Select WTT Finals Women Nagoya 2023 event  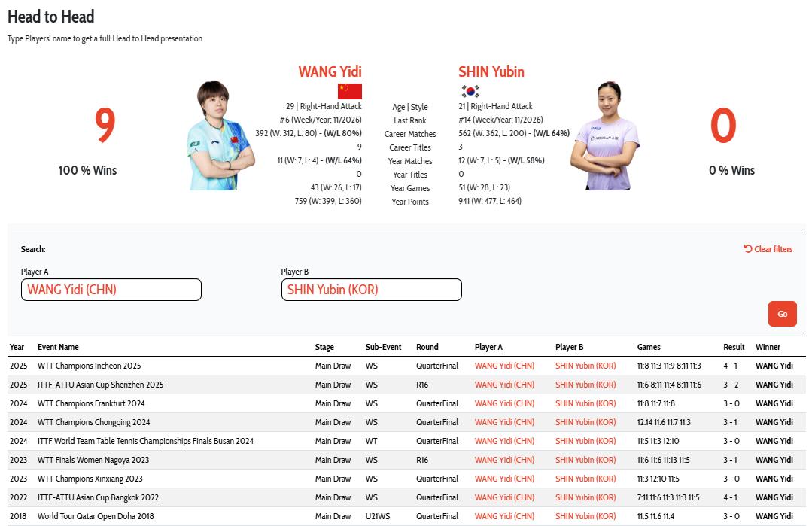(93, 460)
